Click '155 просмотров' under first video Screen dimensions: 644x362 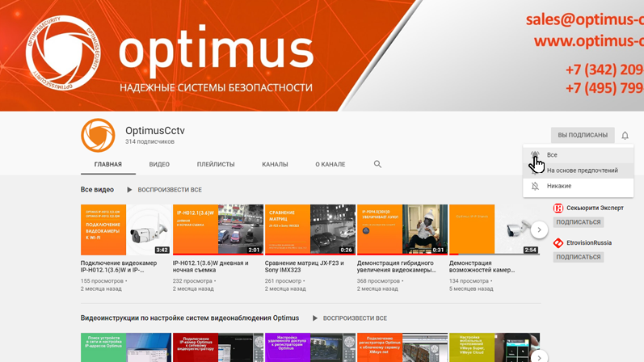point(102,281)
